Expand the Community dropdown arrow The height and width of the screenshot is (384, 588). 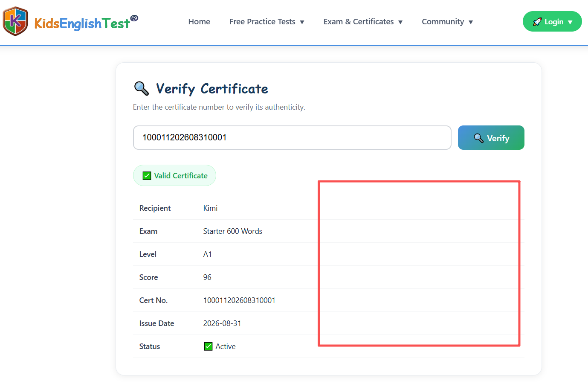[x=471, y=22]
